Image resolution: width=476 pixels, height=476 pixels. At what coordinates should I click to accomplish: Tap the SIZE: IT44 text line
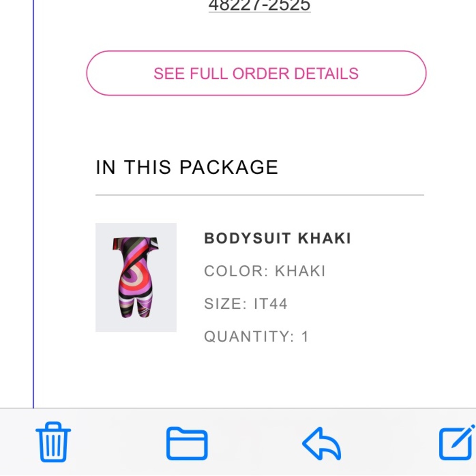coord(246,304)
